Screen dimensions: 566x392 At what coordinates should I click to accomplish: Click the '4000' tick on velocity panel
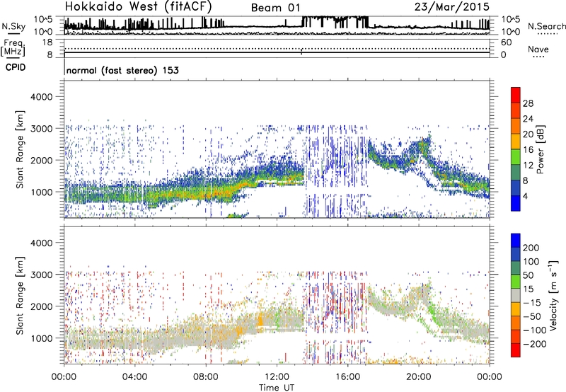pos(41,243)
